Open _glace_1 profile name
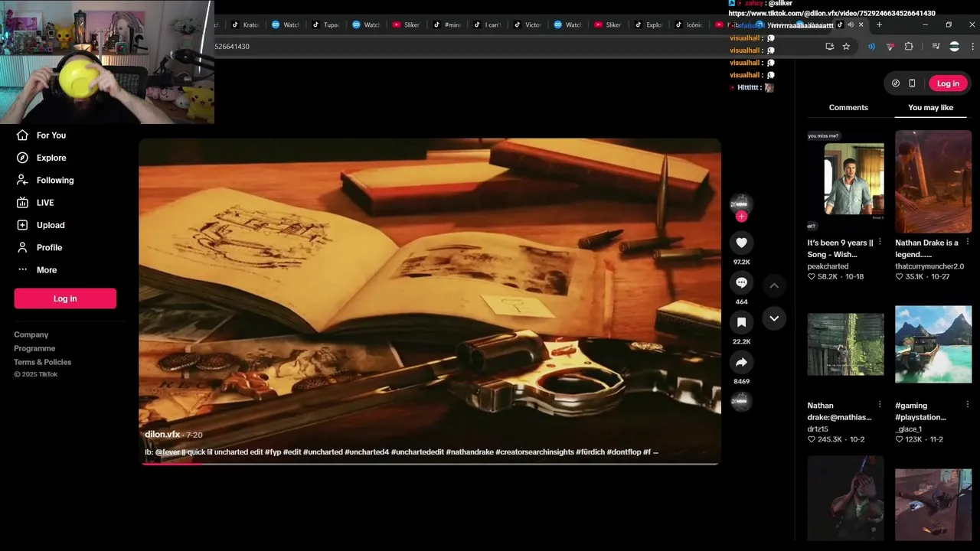Viewport: 980px width, 551px height. click(x=908, y=429)
